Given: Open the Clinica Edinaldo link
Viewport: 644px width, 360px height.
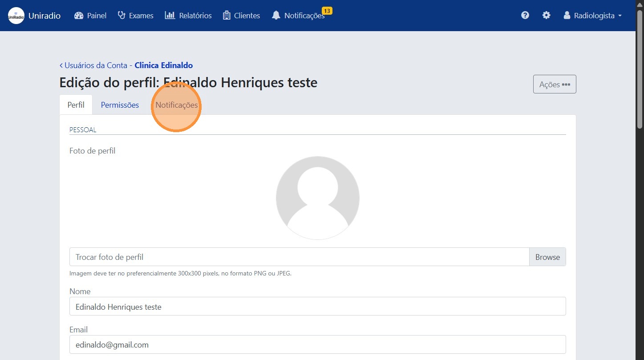Looking at the screenshot, I should point(163,65).
